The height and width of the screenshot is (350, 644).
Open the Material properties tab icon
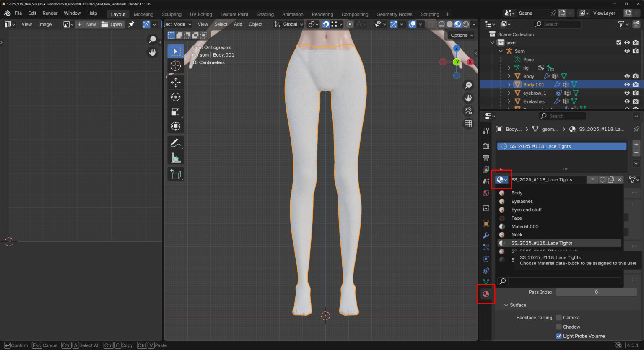pos(486,294)
